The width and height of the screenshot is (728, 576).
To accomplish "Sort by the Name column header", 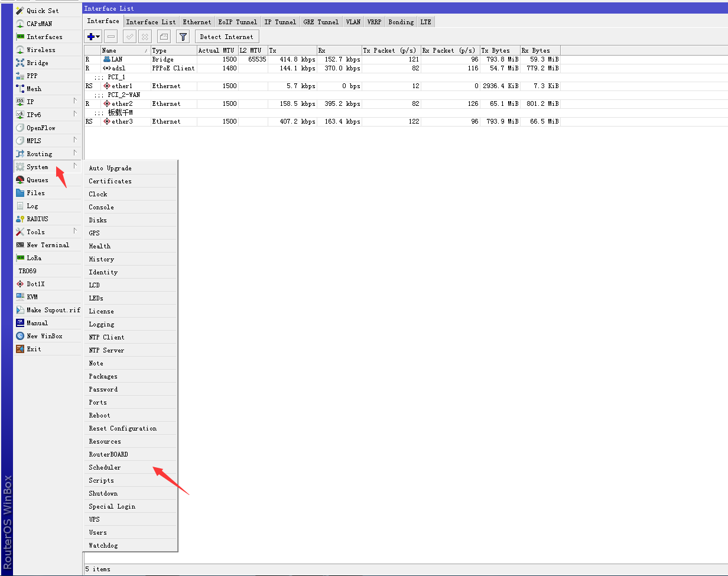I will [125, 50].
